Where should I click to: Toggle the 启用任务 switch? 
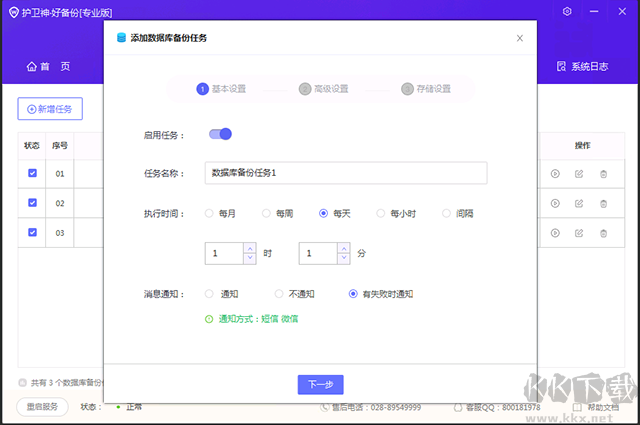(x=220, y=134)
